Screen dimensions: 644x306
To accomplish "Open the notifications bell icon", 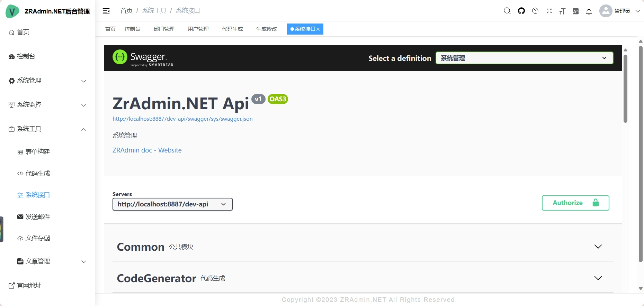I will click(589, 12).
